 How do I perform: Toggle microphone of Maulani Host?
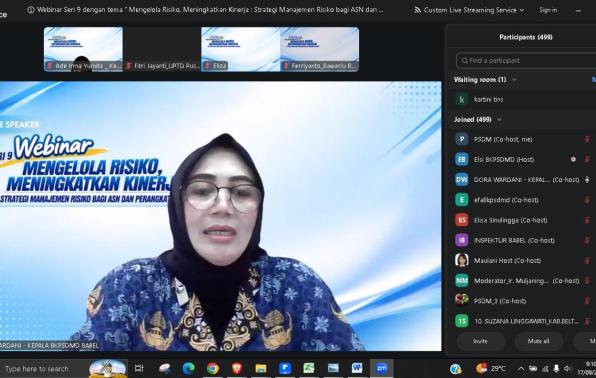point(587,260)
